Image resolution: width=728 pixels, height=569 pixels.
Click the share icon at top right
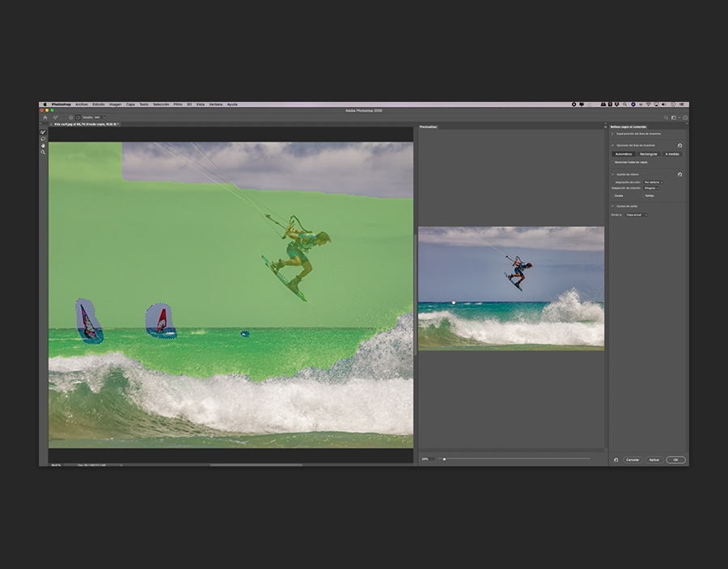coord(685,117)
